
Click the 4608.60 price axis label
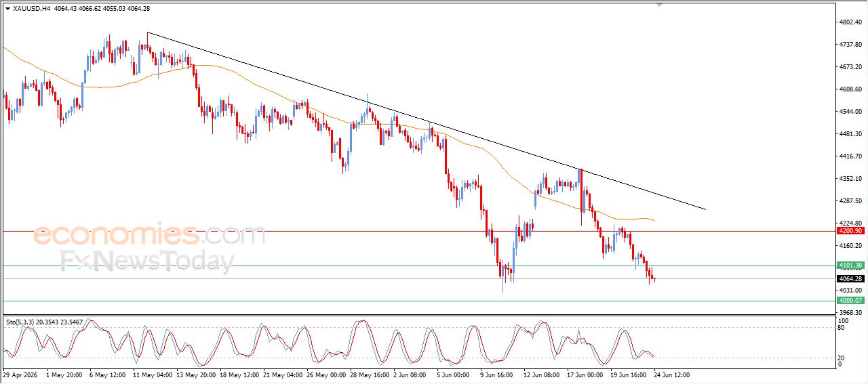852,89
